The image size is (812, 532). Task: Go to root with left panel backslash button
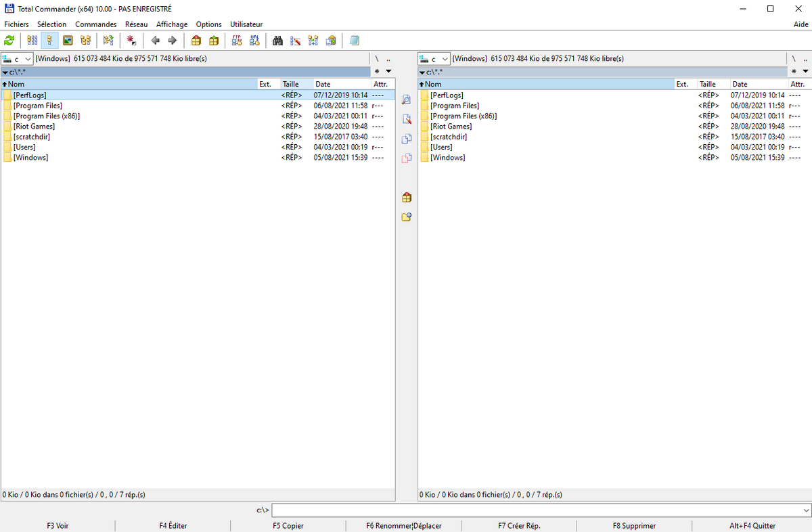[377, 59]
